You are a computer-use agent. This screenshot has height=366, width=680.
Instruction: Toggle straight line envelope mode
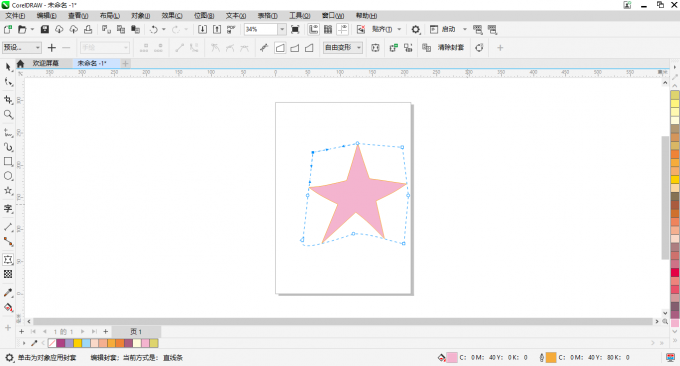click(280, 48)
